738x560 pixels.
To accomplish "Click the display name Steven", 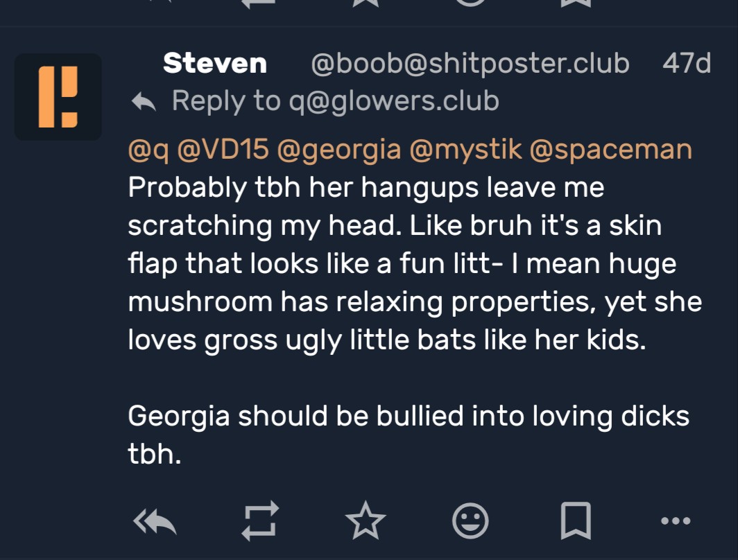I will coord(214,64).
